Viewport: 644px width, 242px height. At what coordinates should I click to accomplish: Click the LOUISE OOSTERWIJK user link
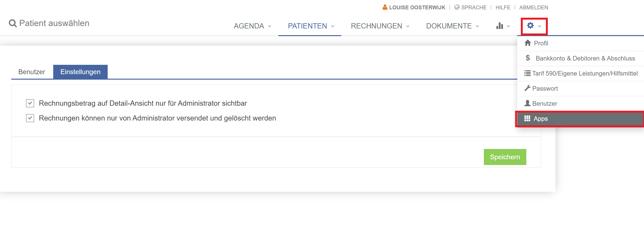pyautogui.click(x=417, y=7)
